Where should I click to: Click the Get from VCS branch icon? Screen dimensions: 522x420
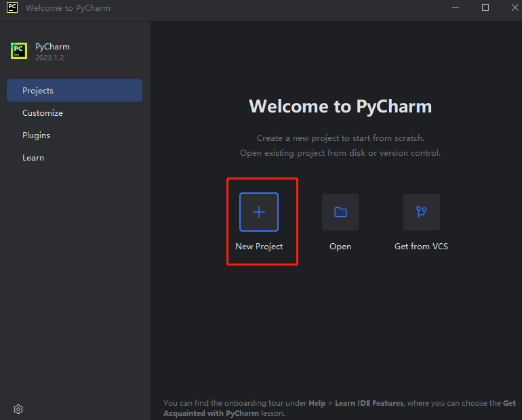(x=422, y=212)
